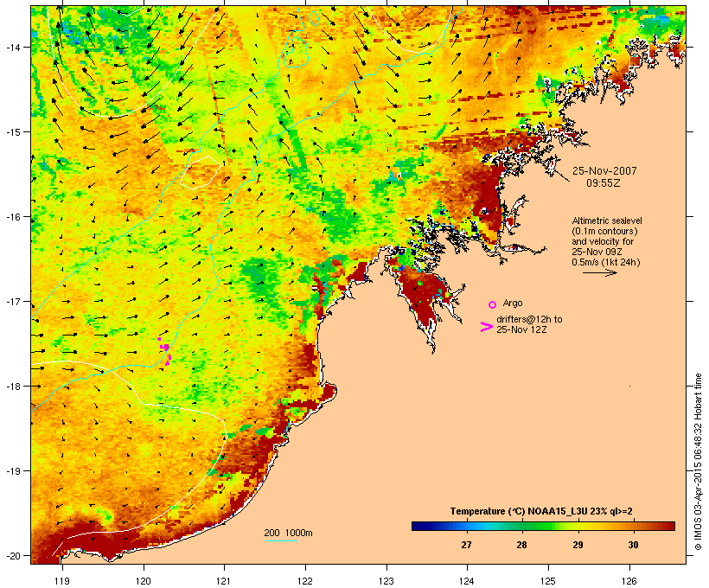The width and height of the screenshot is (709, 588).
Task: Click the '0.5m/s (1kt 24h)' label
Action: click(606, 262)
